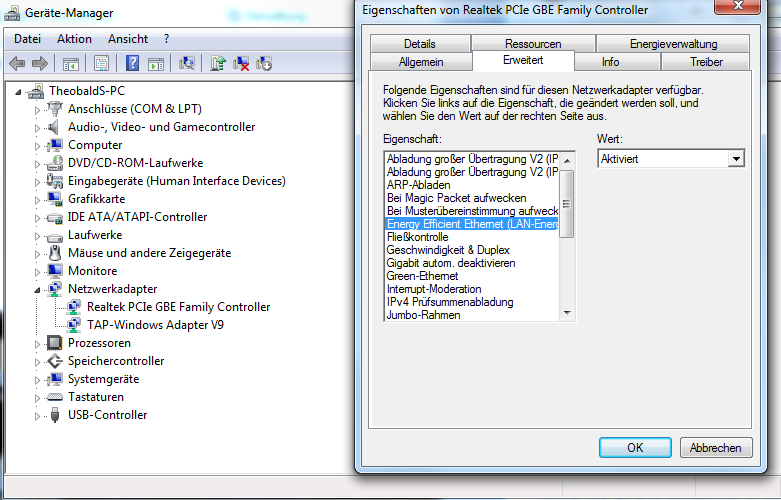This screenshot has width=781, height=500.
Task: Expand the Monitore category arrow
Action: click(37, 272)
